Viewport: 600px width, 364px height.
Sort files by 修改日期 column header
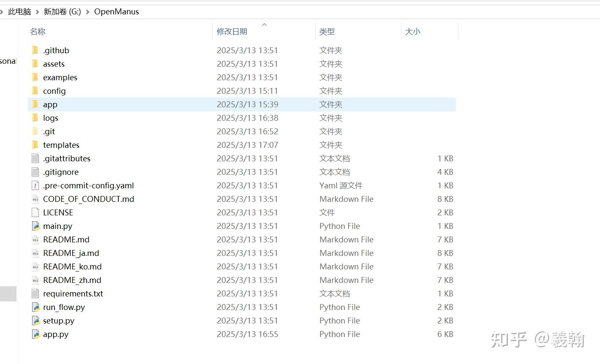tap(232, 32)
